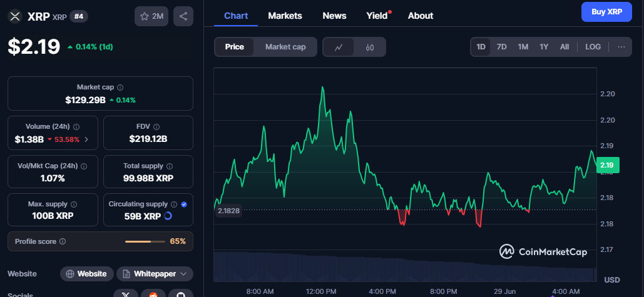Click the 8:00 AM time axis label
The image size is (644, 297).
[260, 291]
